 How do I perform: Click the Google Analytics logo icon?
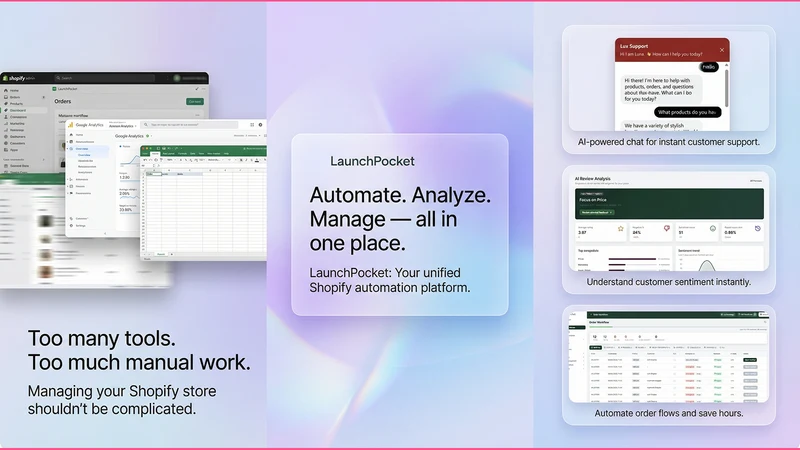70,125
